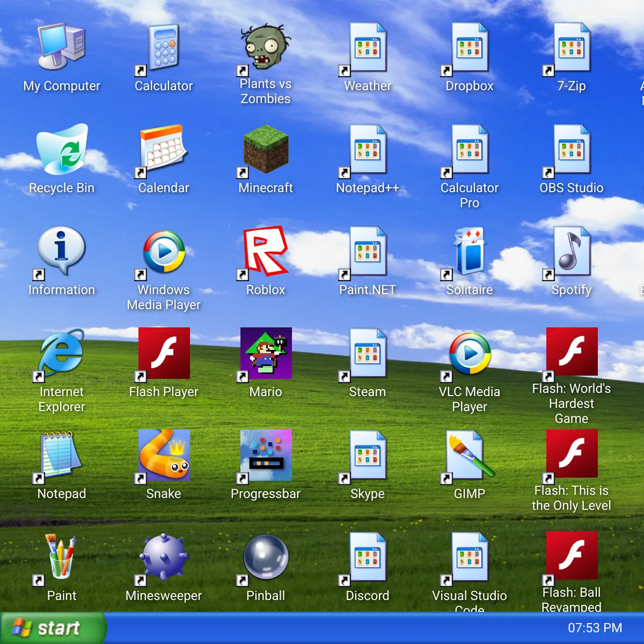Open the Steam shortcut
The width and height of the screenshot is (644, 644).
(368, 353)
